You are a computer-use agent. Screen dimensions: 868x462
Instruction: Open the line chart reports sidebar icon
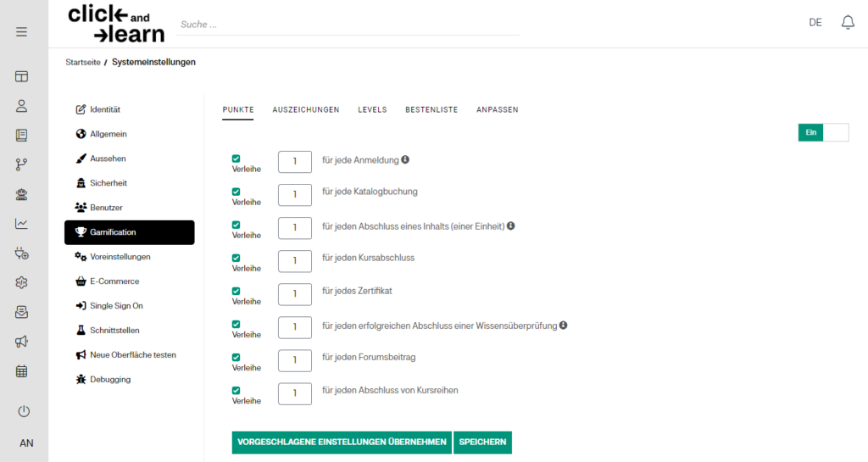pos(22,224)
